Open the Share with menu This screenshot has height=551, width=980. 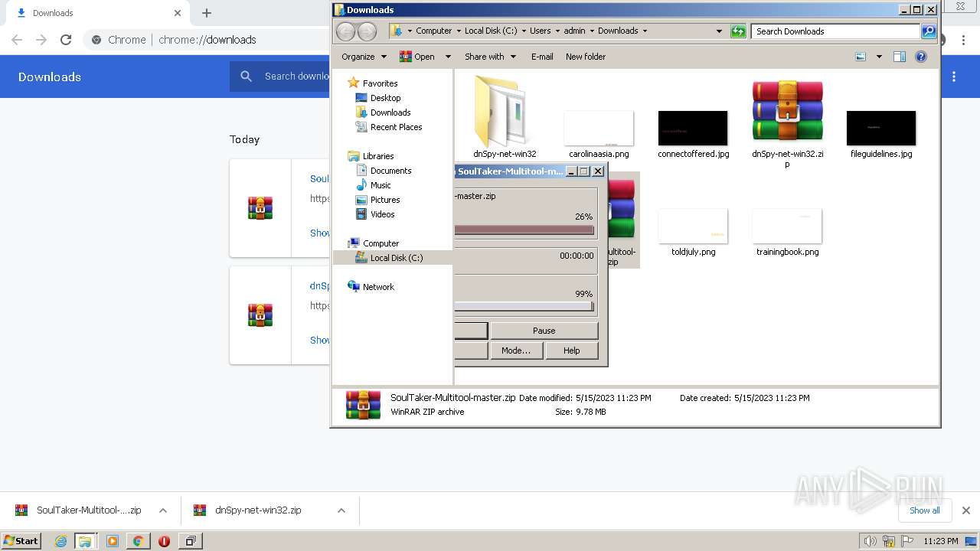click(x=490, y=57)
